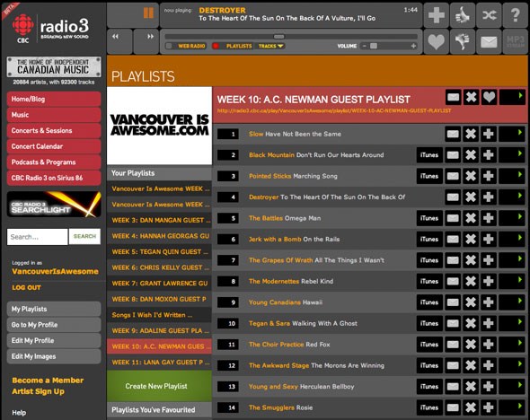Email the Week 10 playlist header

coord(453,97)
